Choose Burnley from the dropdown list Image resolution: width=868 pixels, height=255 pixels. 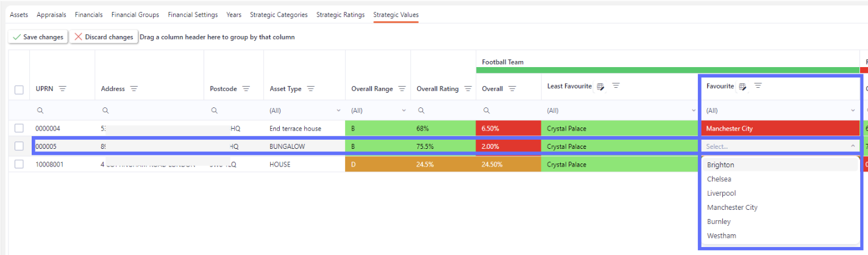tap(780, 221)
